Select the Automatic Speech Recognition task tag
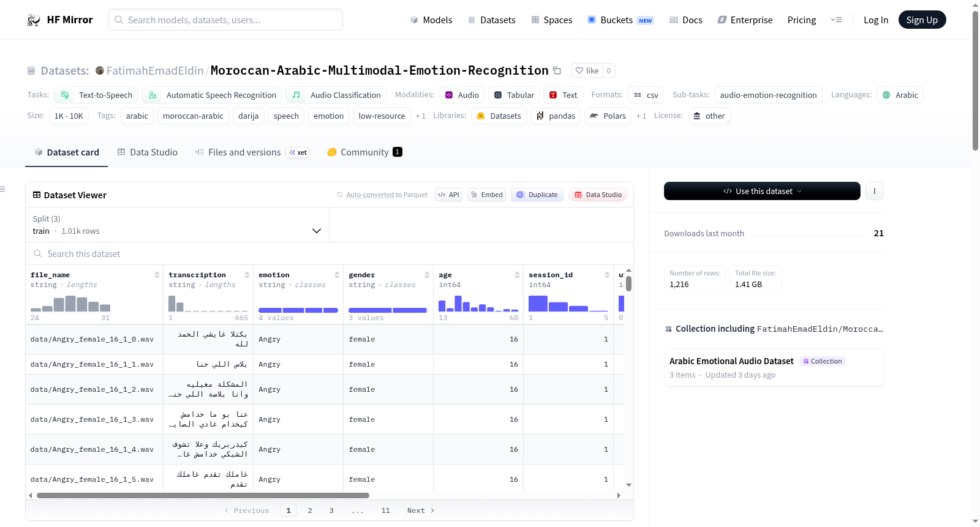 (212, 95)
